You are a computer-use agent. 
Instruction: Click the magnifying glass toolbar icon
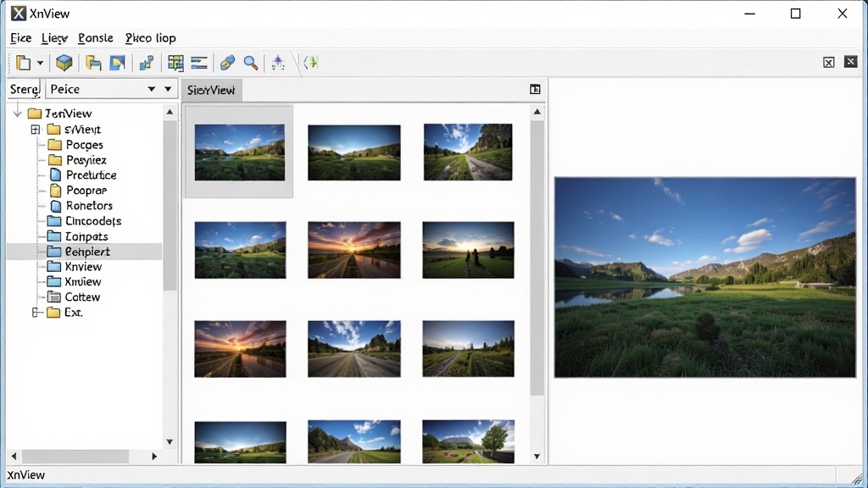[251, 63]
